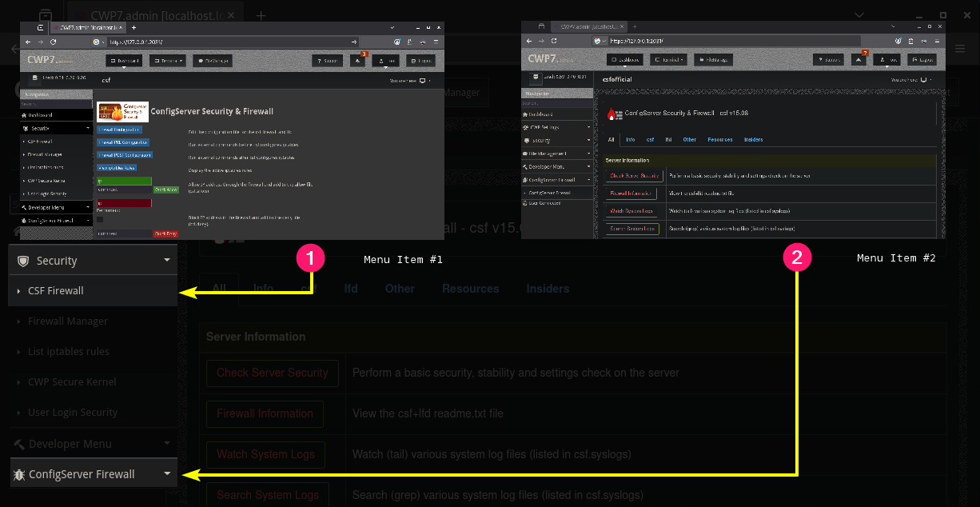Switch to Resources tab in the right thumbnail
Viewport: 980px width, 507px height.
pos(719,139)
